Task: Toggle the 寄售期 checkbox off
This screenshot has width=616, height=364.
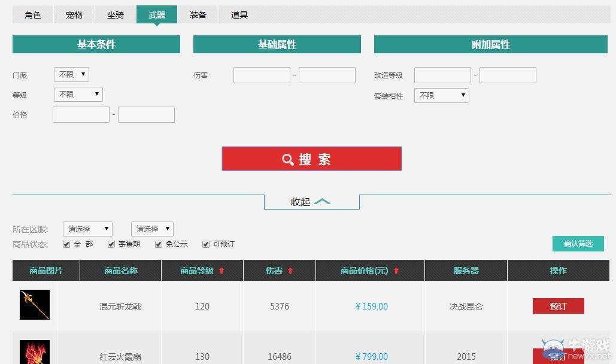Action: pyautogui.click(x=111, y=244)
